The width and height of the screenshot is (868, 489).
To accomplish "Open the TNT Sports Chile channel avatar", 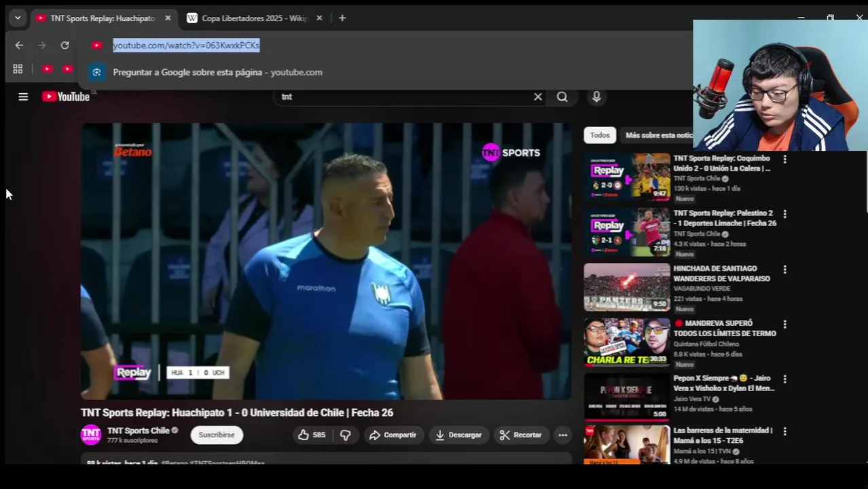I will (x=91, y=435).
